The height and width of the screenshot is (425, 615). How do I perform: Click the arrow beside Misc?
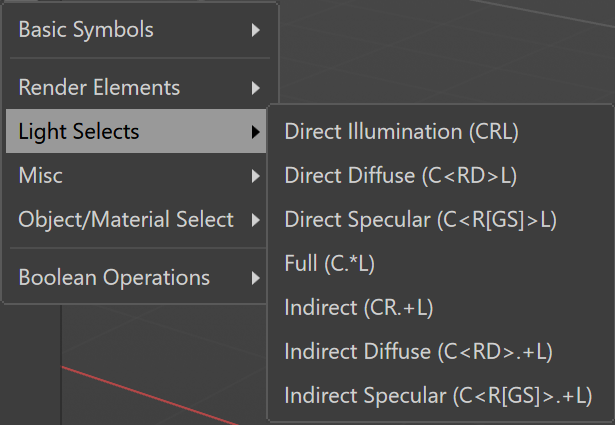(256, 176)
